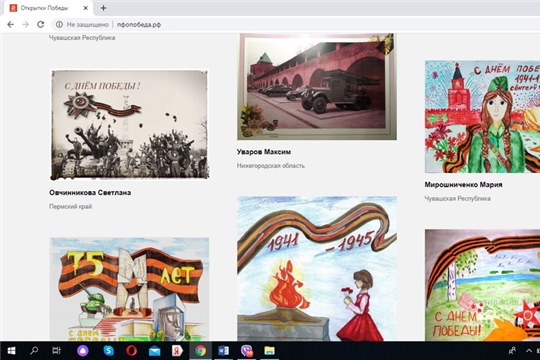
Task: Open the Windows Start menu
Action: point(11,351)
